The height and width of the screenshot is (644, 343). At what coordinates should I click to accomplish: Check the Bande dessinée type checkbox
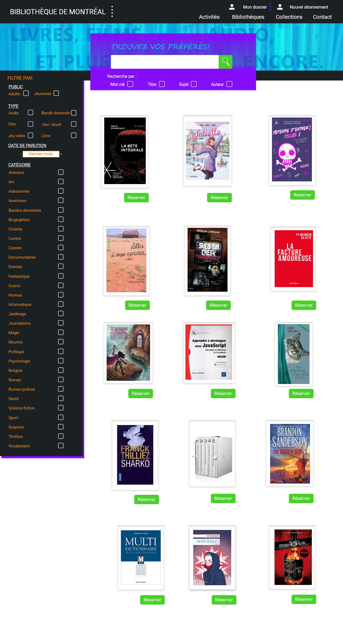[x=74, y=113]
